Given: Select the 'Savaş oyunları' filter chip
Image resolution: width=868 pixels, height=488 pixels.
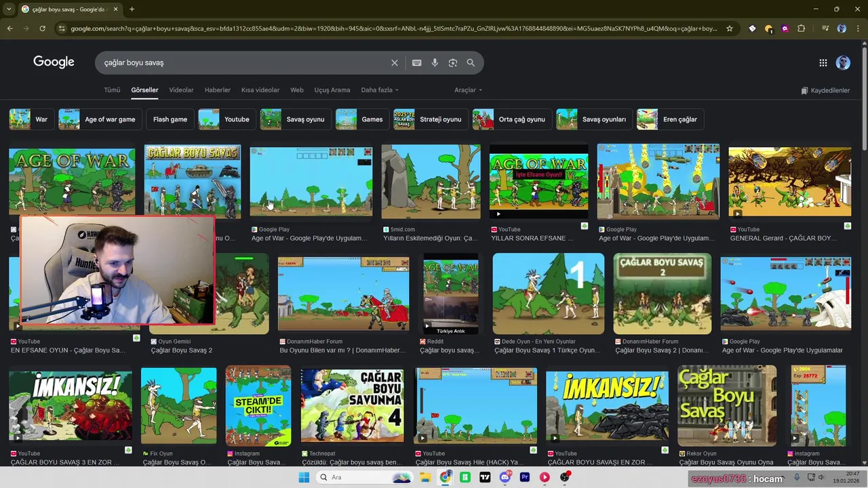Looking at the screenshot, I should click(594, 119).
